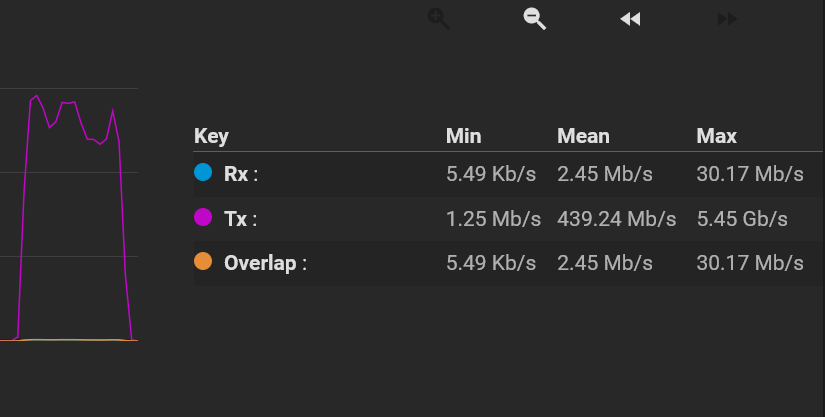This screenshot has height=417, width=825.
Task: Click the rewind double-arrow icon
Action: (630, 19)
